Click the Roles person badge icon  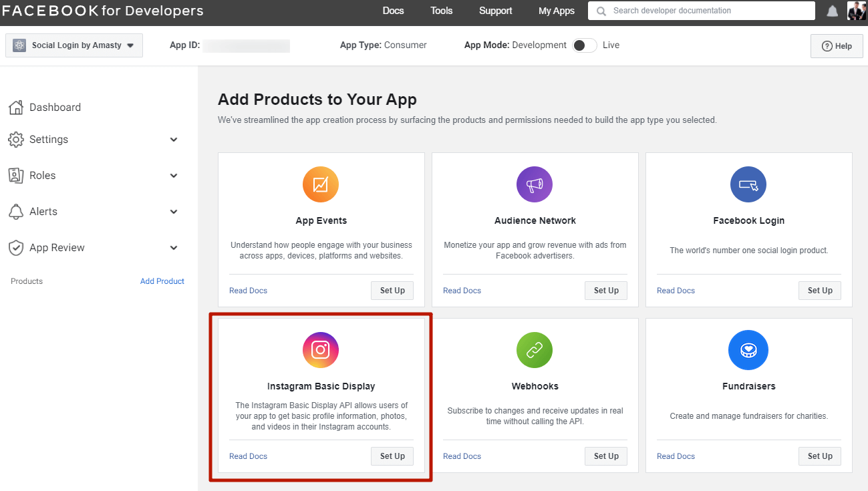[16, 176]
